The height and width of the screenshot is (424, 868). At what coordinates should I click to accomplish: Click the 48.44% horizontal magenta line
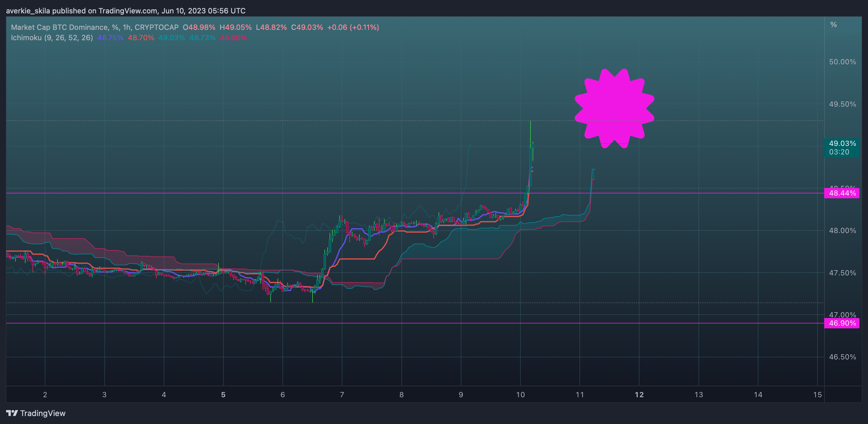pos(415,193)
